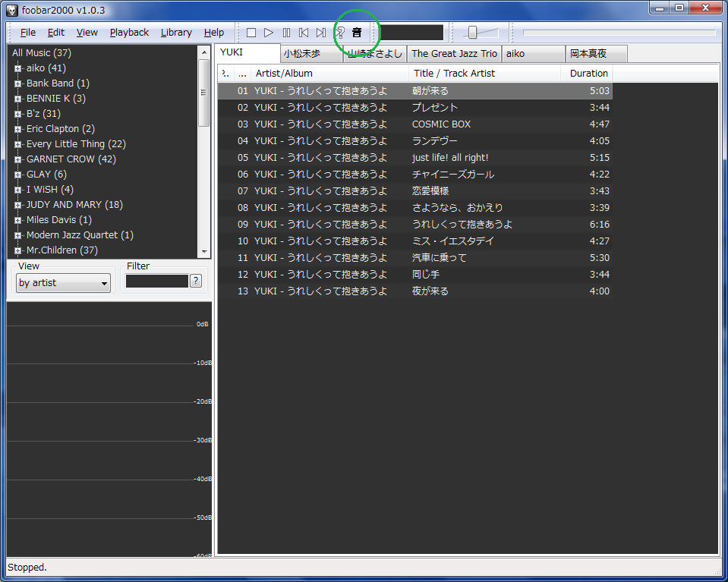Select track 13 夜が来る

[415, 291]
